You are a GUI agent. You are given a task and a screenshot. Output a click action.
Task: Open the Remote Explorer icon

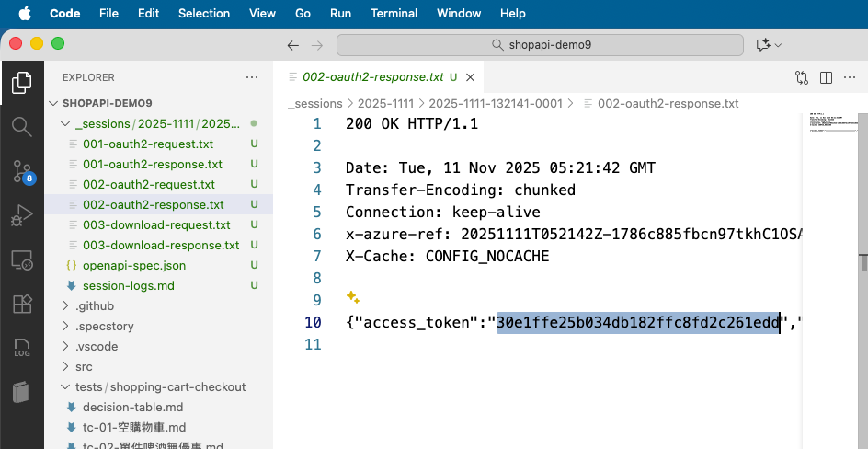tap(21, 259)
